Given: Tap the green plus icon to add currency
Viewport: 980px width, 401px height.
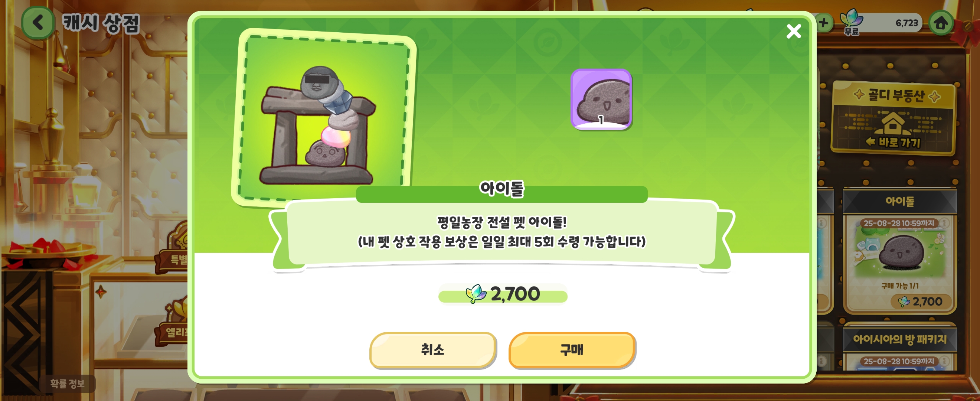Looking at the screenshot, I should tap(823, 23).
